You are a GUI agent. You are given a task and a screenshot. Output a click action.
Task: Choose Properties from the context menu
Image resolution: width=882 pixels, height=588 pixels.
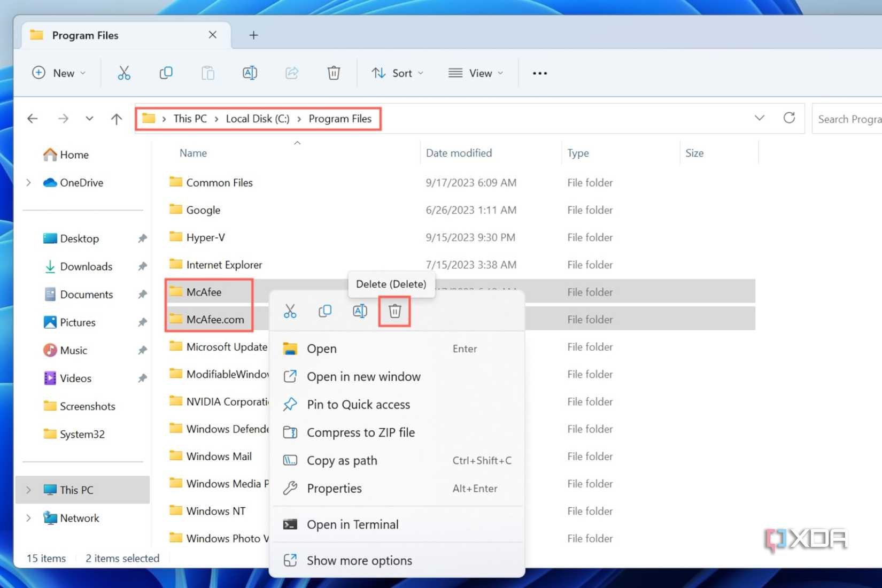click(x=334, y=489)
